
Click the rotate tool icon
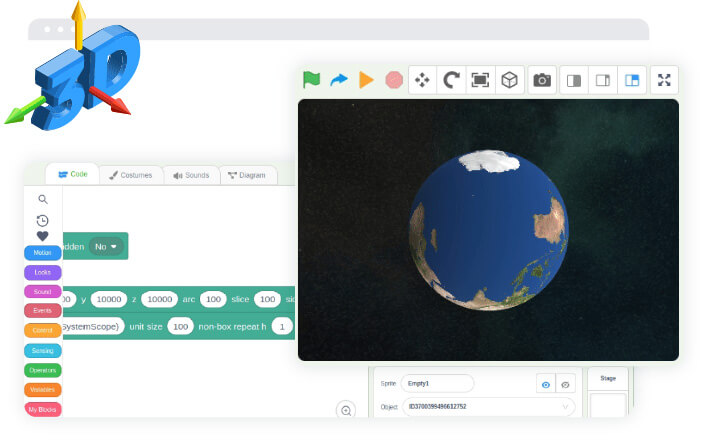pos(452,80)
